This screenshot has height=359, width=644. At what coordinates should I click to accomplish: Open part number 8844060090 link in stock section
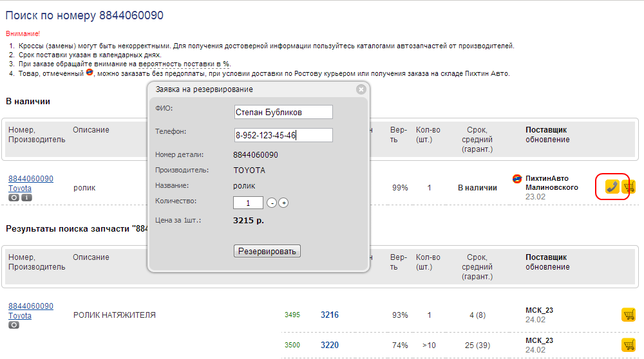pyautogui.click(x=31, y=179)
